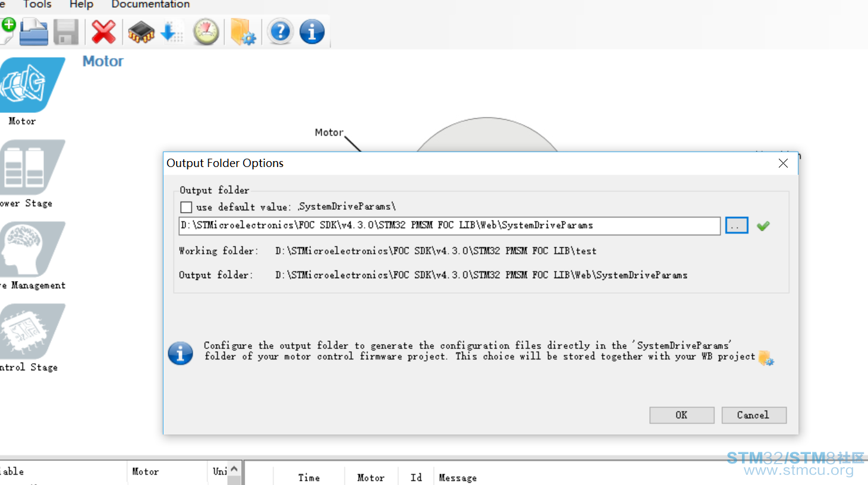
Task: Browse for a folder with the '..' button
Action: click(737, 226)
